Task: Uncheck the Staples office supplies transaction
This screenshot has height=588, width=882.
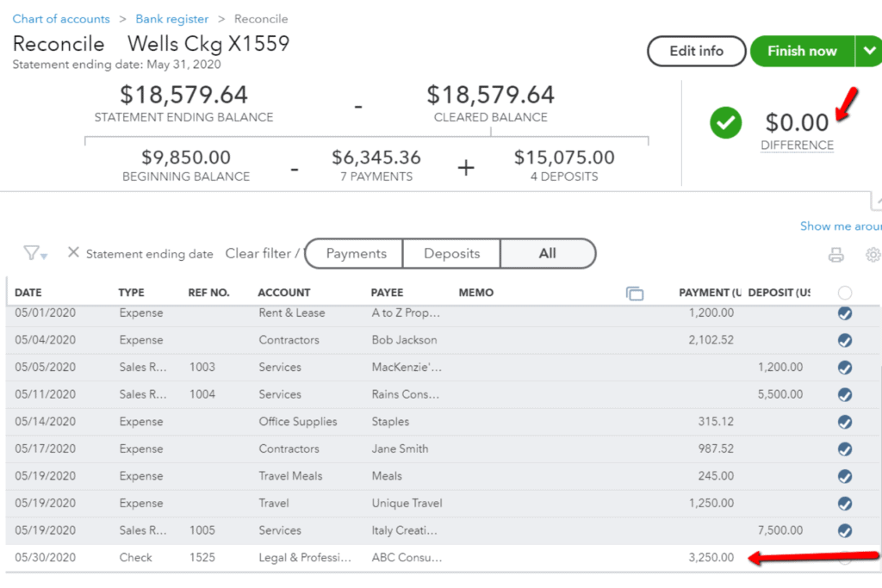Action: click(845, 422)
